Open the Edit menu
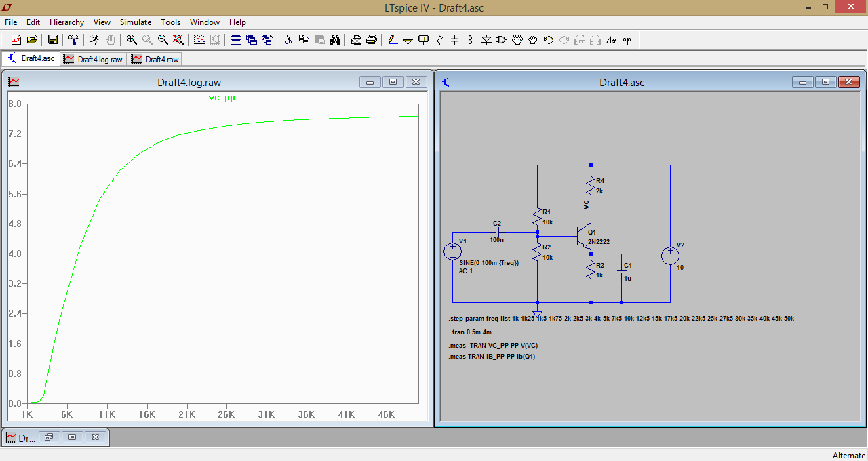Image resolution: width=868 pixels, height=461 pixels. [33, 22]
